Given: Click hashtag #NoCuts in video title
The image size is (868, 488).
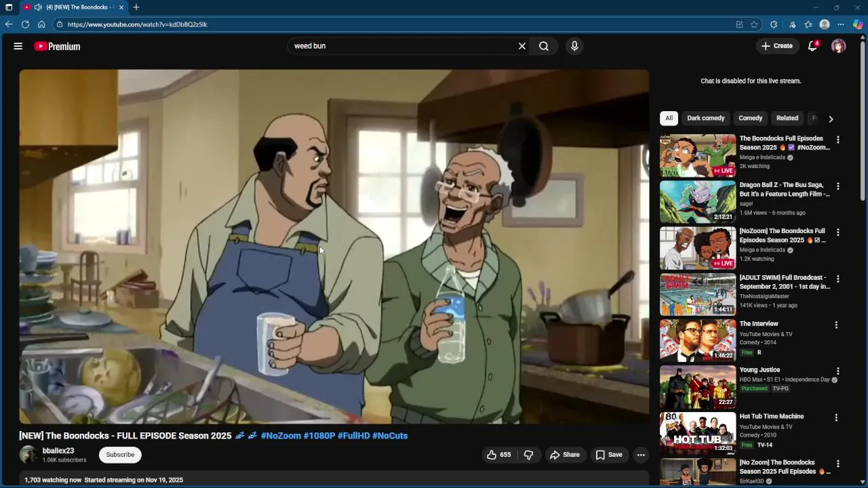Looking at the screenshot, I should 390,436.
